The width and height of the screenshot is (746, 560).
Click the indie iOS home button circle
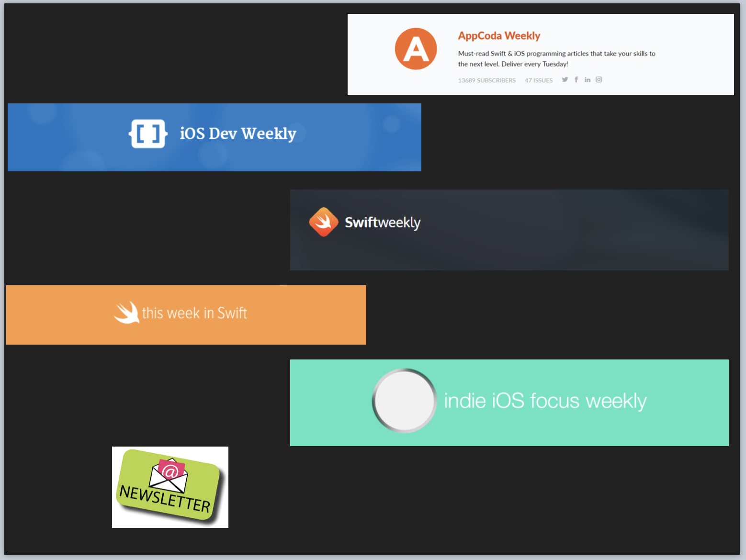[404, 401]
